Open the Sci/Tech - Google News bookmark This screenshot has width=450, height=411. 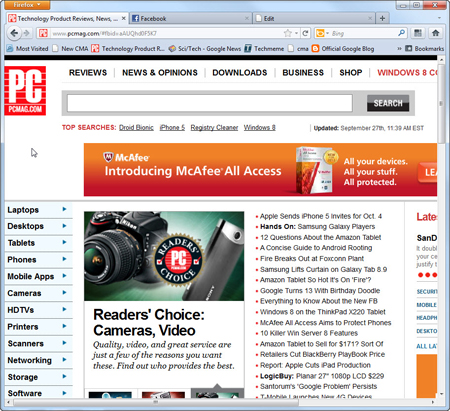point(205,49)
